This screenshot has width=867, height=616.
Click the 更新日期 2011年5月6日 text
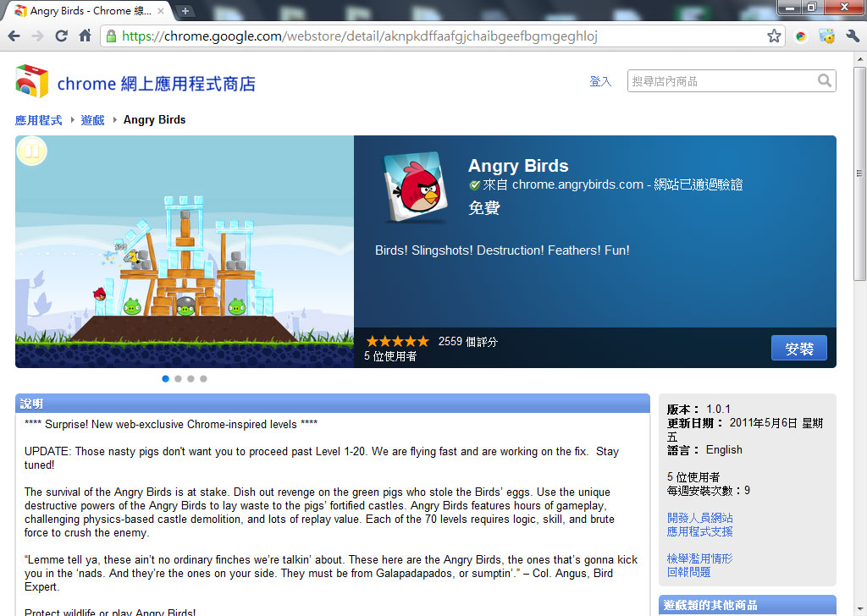(x=745, y=430)
